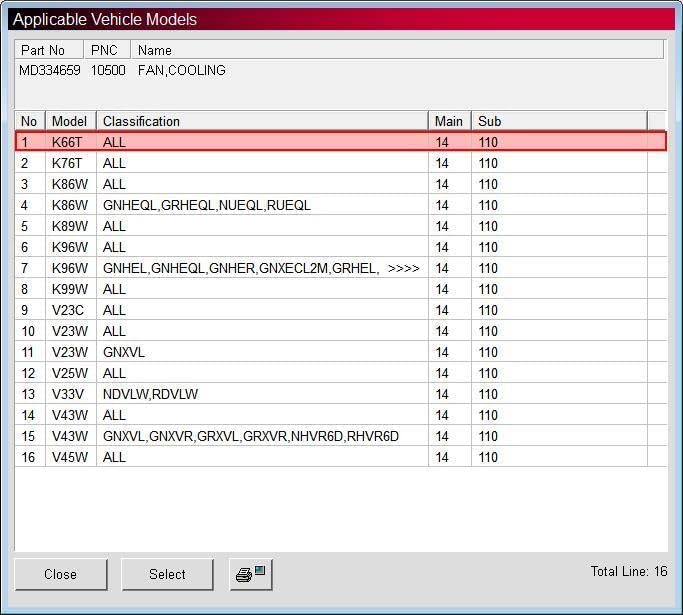Click the Main column header
This screenshot has width=683, height=615.
[x=450, y=121]
